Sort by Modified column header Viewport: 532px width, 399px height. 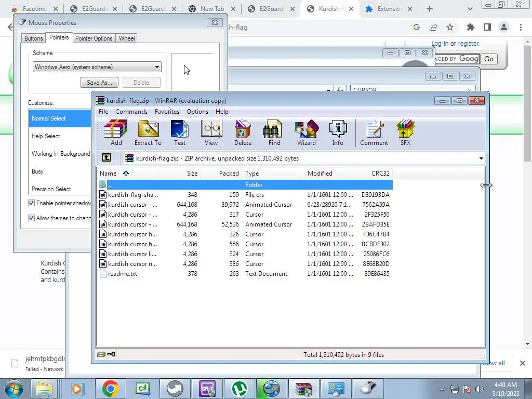(x=330, y=174)
